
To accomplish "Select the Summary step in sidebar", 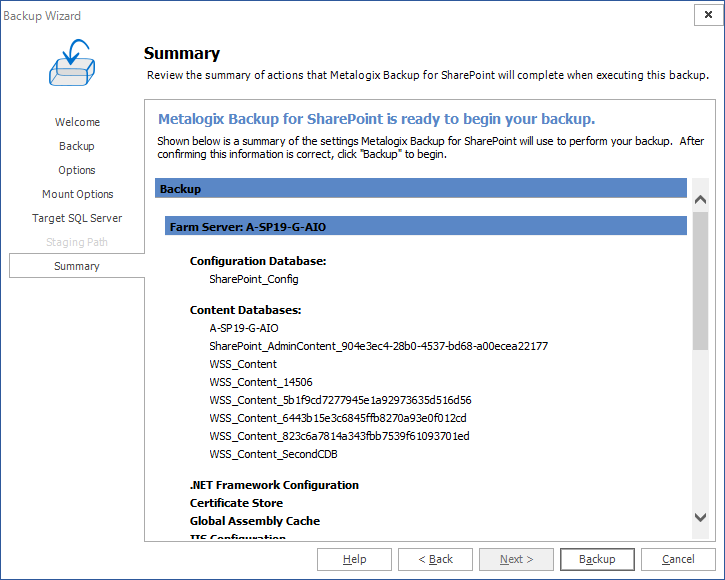I will pos(77,266).
